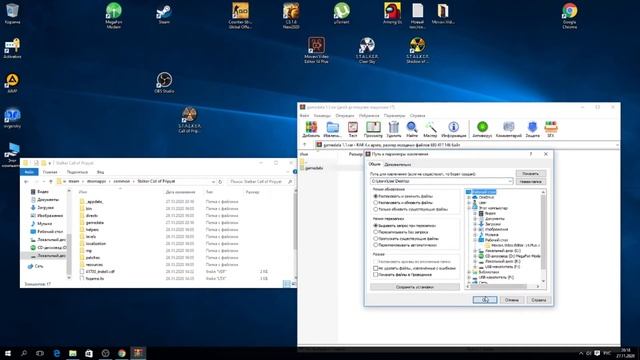Click the dialog folder tree vertical scrollbar
640x360 pixels.
tap(543, 237)
